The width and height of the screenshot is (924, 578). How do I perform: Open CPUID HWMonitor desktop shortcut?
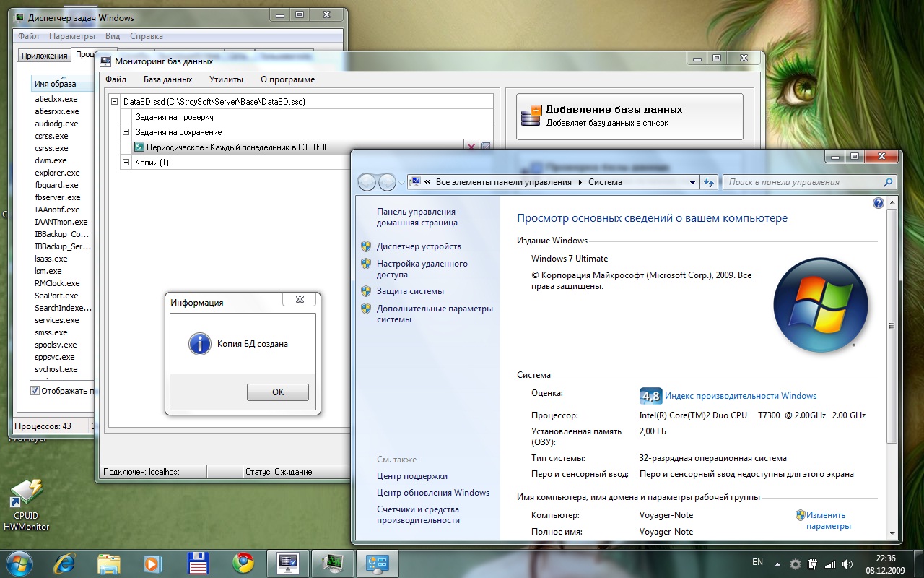27,506
